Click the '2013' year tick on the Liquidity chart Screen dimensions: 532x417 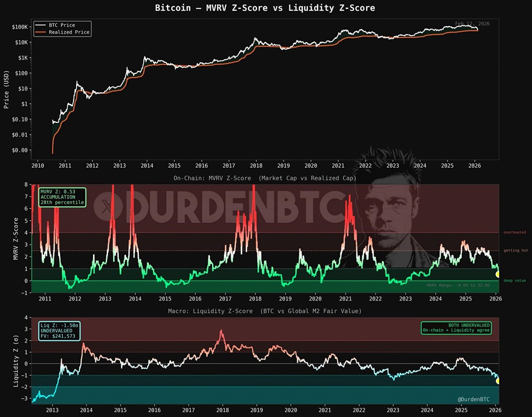52,410
